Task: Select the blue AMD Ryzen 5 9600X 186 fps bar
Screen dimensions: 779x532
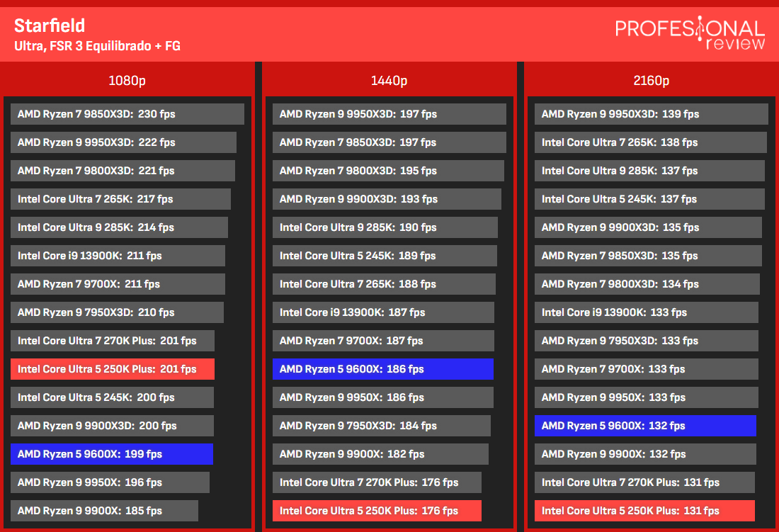Action: click(383, 369)
